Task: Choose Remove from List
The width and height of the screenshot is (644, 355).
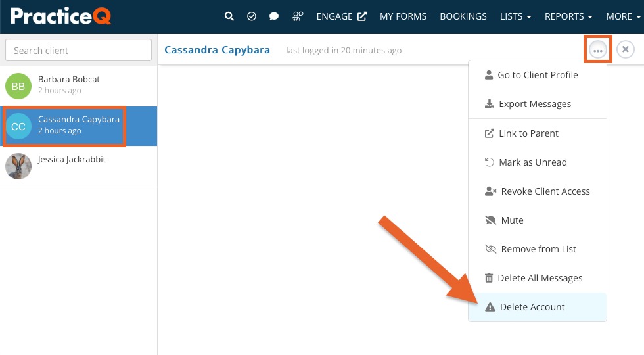Action: click(538, 249)
